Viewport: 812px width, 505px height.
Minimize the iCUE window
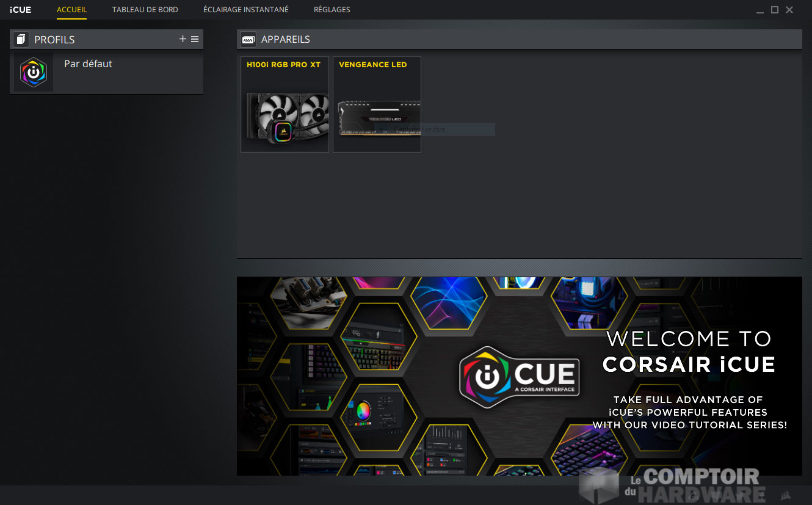(x=759, y=10)
